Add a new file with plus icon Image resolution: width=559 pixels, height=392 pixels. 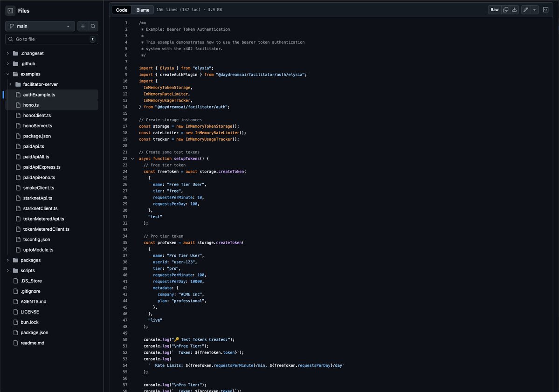[83, 26]
